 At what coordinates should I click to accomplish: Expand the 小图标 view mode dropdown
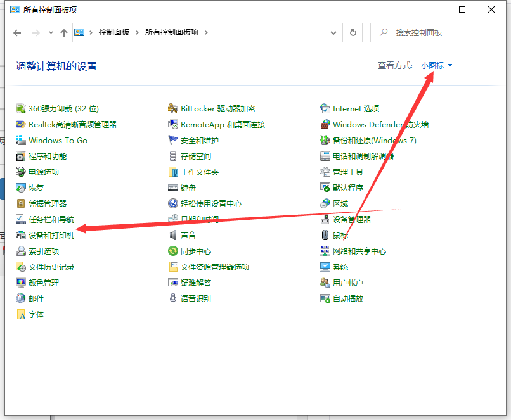tap(437, 65)
